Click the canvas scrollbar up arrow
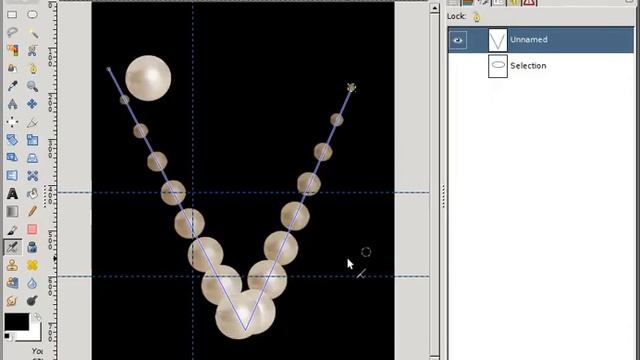The image size is (640, 360). (x=435, y=8)
